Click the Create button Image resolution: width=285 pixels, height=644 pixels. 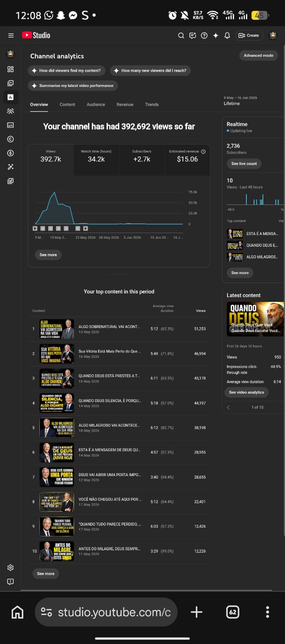pyautogui.click(x=249, y=35)
